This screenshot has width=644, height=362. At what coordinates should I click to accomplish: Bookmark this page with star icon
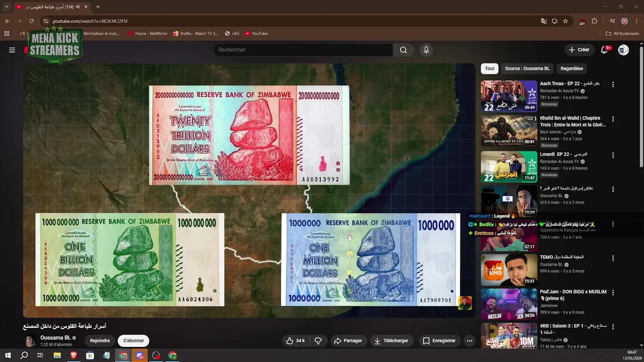coord(566,21)
